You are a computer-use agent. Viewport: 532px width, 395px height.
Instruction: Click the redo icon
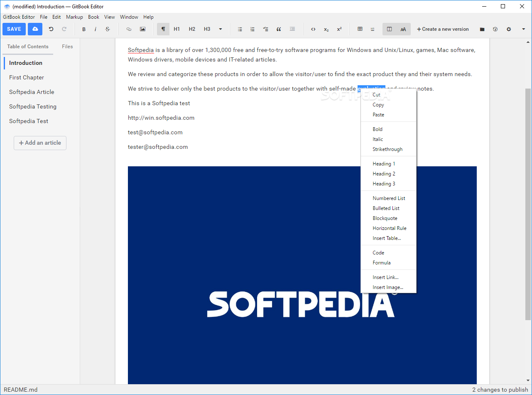point(64,29)
